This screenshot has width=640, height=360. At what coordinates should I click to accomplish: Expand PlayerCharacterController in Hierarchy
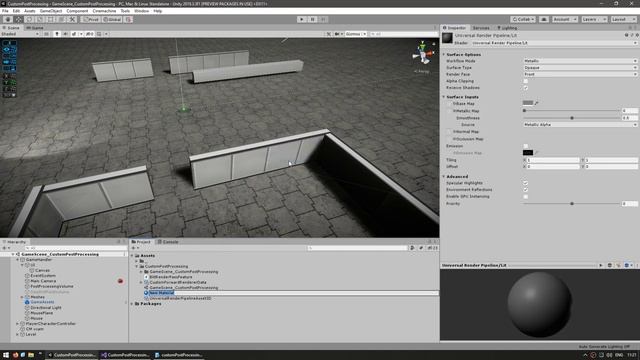click(18, 324)
